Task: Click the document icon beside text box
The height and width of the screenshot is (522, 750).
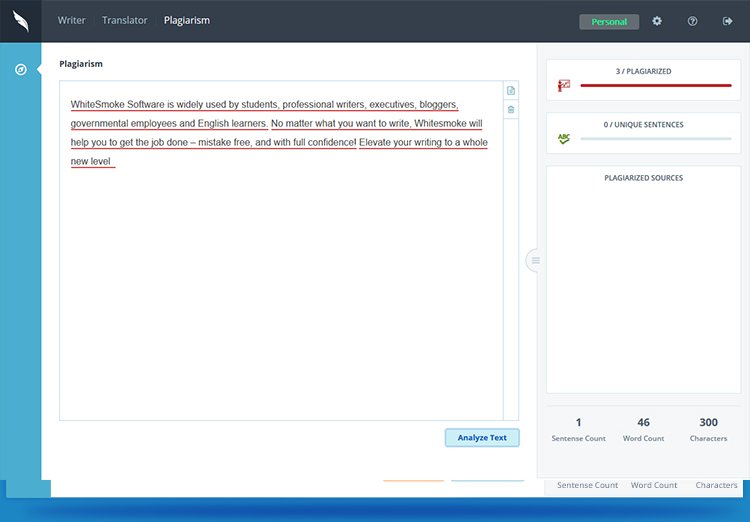Action: point(511,91)
